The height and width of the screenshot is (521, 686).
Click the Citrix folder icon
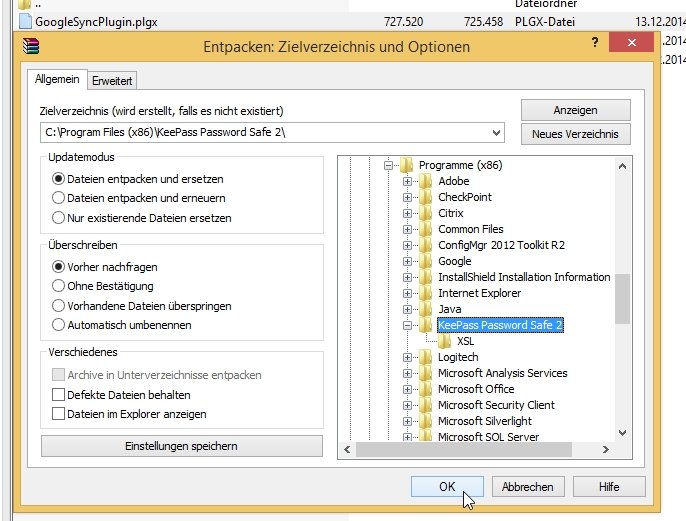426,213
